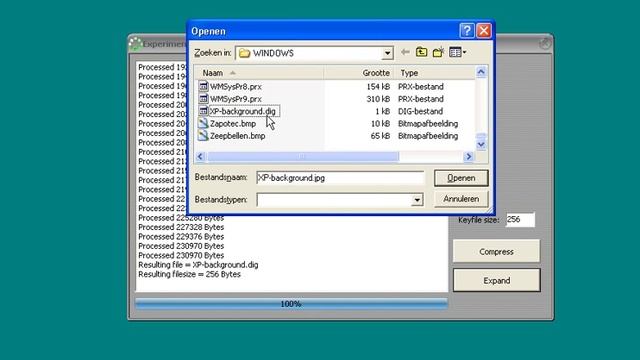Click the Experiment window title icon

[135, 44]
